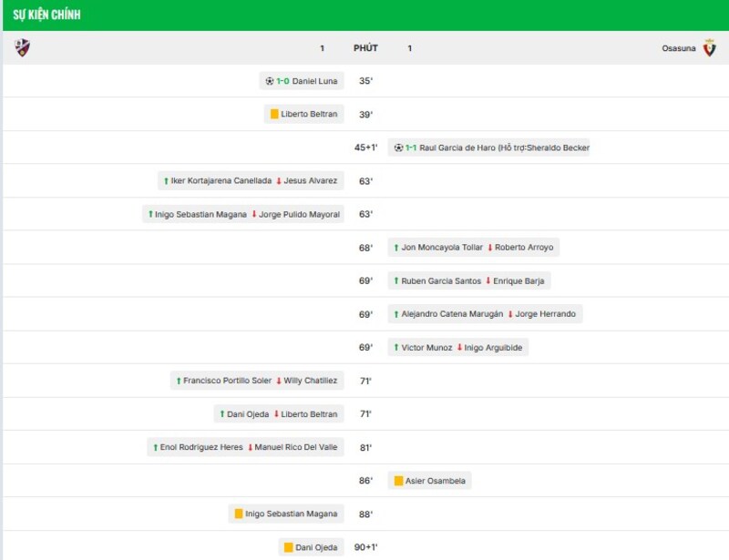
Task: Click the Enol Rodriguez Heres substitution entry
Action: pyautogui.click(x=245, y=448)
